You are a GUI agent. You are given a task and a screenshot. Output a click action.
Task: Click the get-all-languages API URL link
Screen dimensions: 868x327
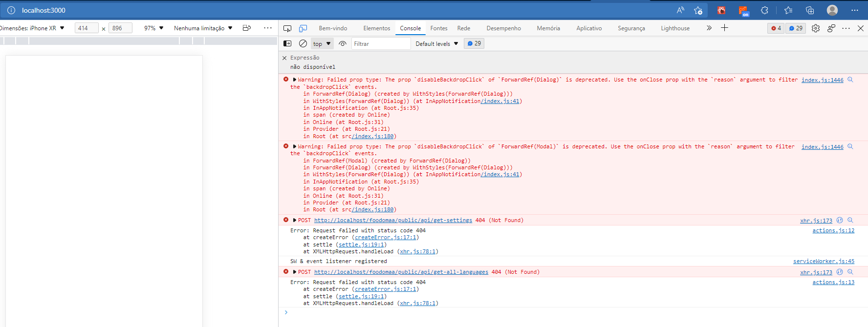point(401,272)
